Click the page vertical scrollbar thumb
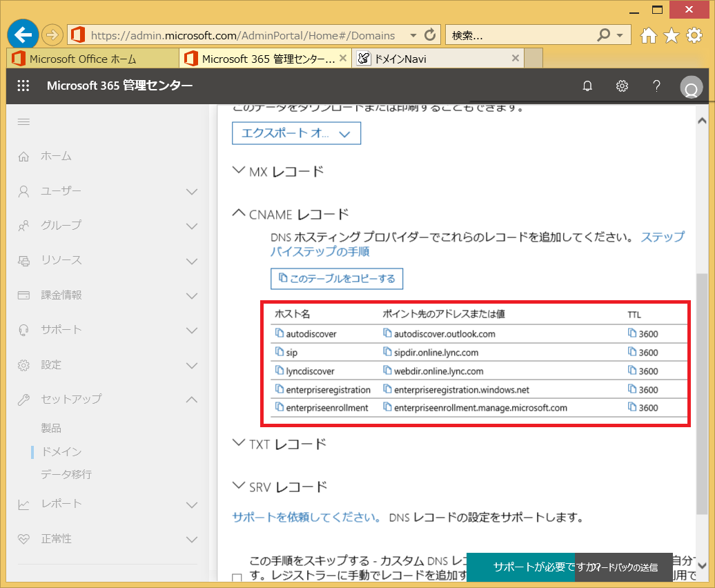Viewport: 715px width, 588px height. 703,394
